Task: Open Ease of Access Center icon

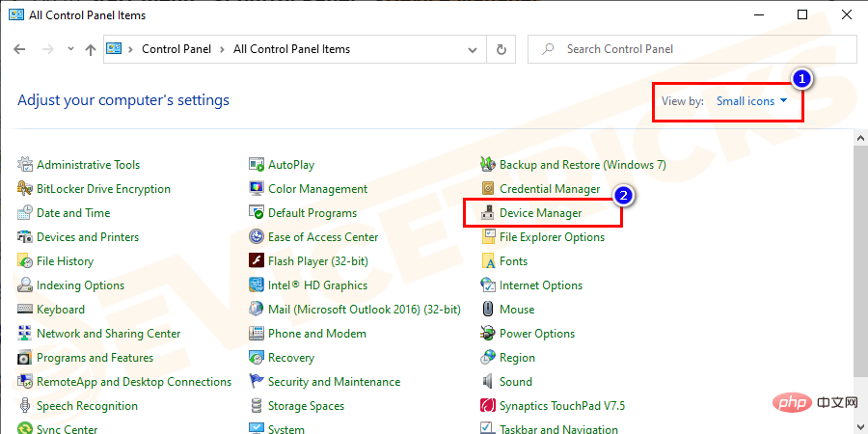Action: 257,237
